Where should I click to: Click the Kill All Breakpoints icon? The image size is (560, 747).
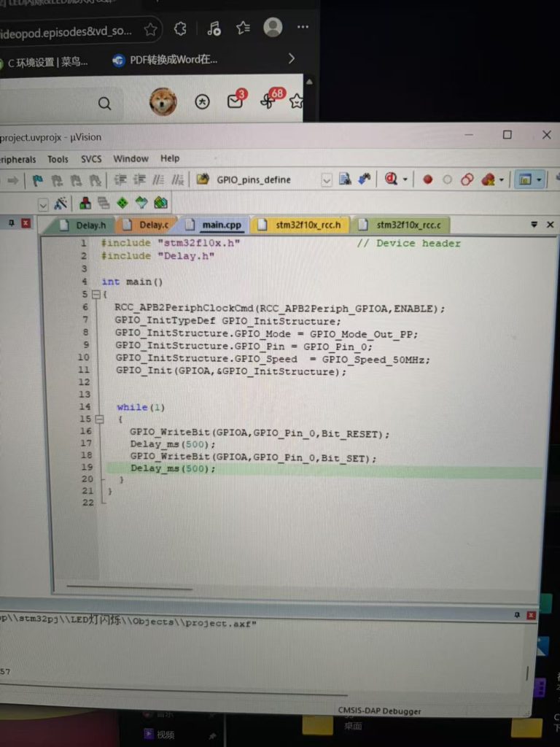(x=488, y=179)
